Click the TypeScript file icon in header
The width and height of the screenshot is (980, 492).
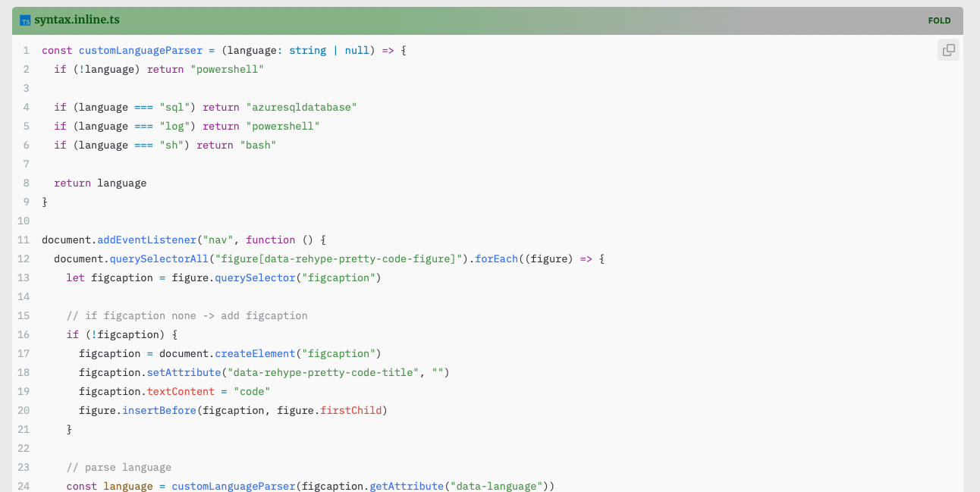[25, 21]
